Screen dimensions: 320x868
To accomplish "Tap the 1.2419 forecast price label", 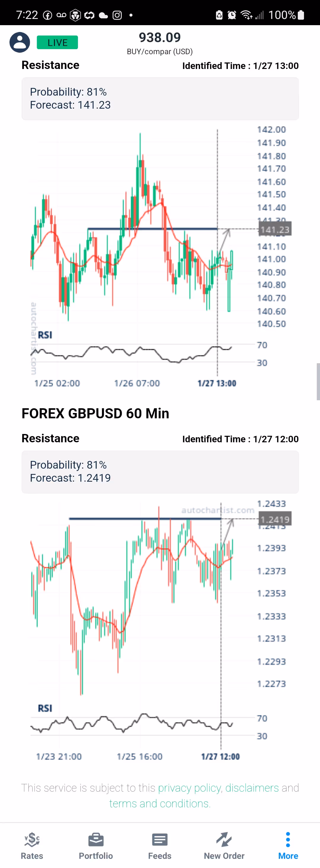I will 275,519.
